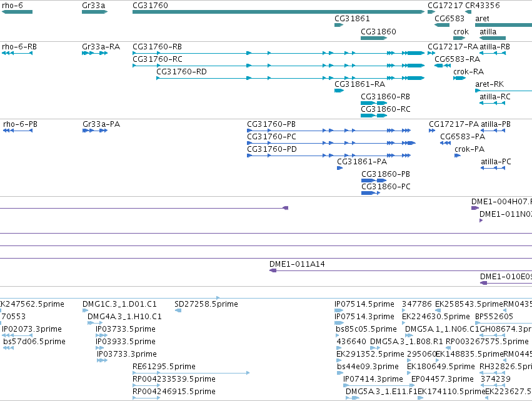Click protein CG31860-PC label

click(386, 187)
